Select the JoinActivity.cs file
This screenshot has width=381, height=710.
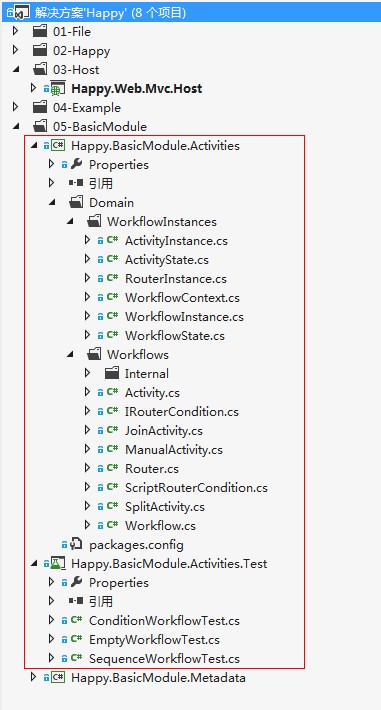tap(164, 431)
